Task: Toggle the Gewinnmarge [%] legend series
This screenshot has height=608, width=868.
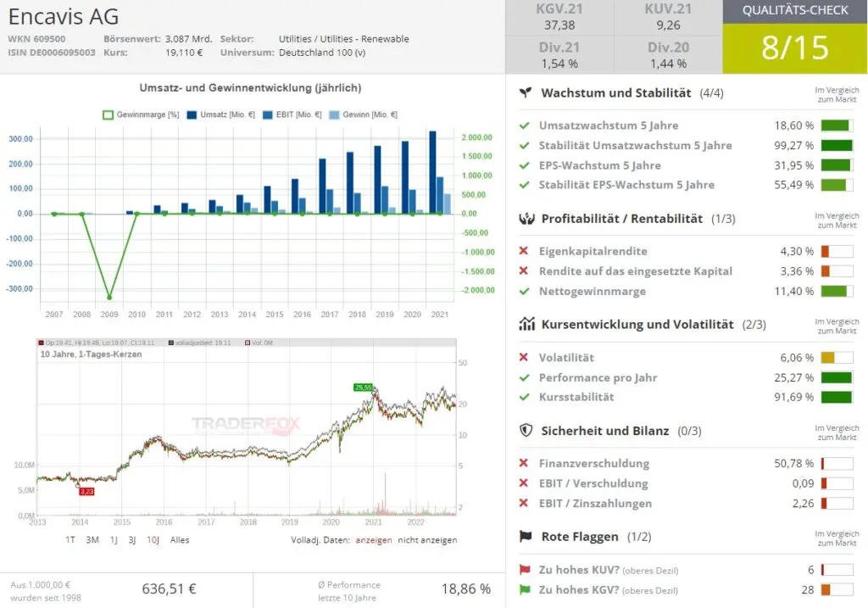Action: pyautogui.click(x=142, y=114)
